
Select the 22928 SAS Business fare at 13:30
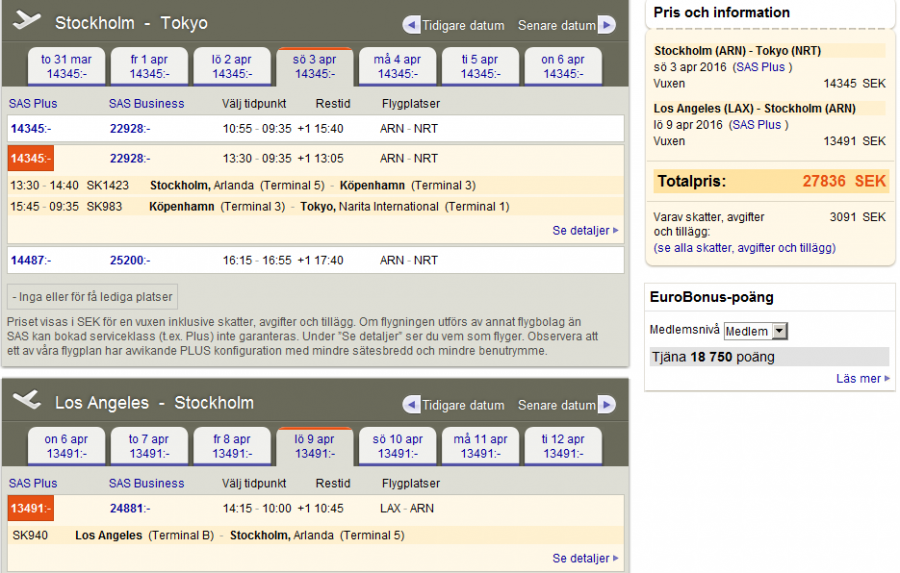pyautogui.click(x=130, y=158)
